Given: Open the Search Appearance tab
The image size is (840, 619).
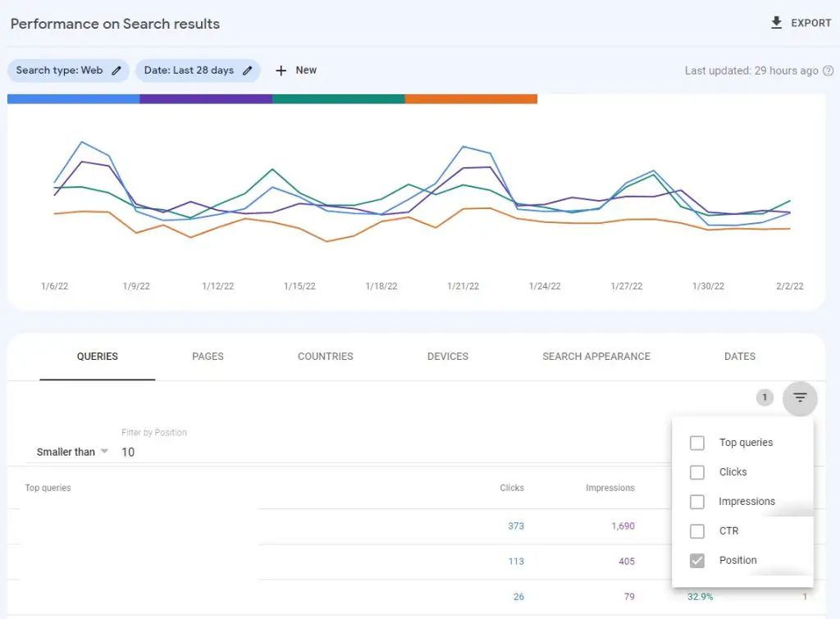Looking at the screenshot, I should [596, 357].
